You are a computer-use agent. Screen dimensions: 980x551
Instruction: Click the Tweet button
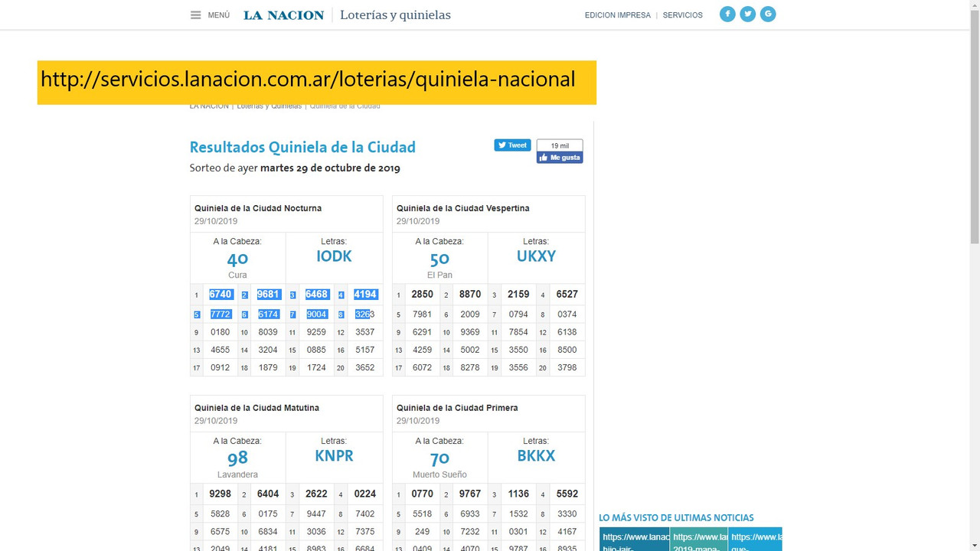tap(512, 145)
